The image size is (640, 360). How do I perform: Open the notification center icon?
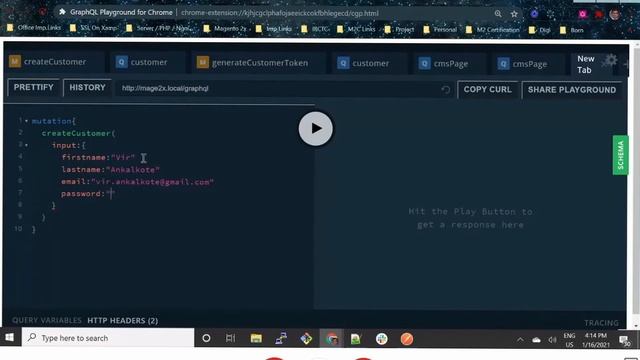[624, 340]
